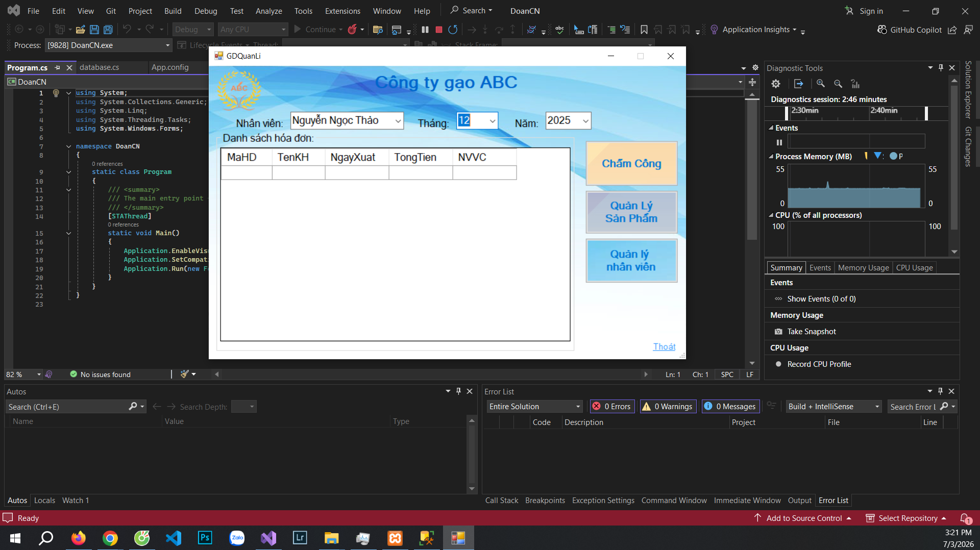Click Select Repository in status bar

906,518
